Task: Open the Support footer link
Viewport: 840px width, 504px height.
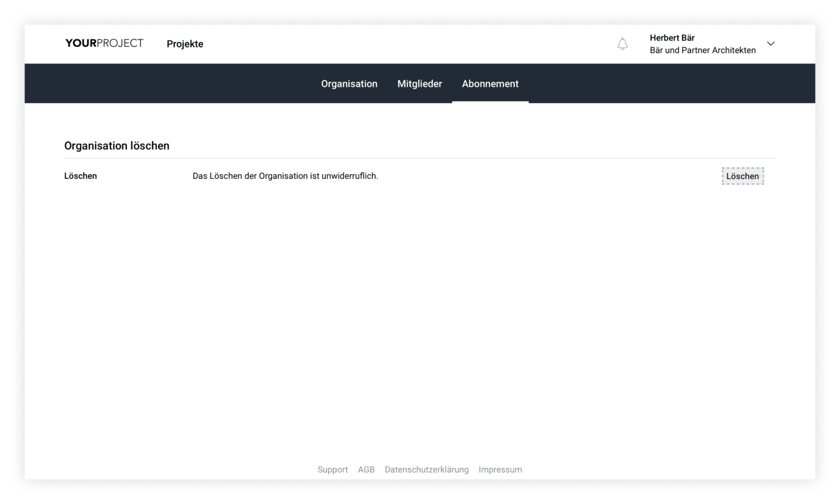Action: click(x=332, y=469)
